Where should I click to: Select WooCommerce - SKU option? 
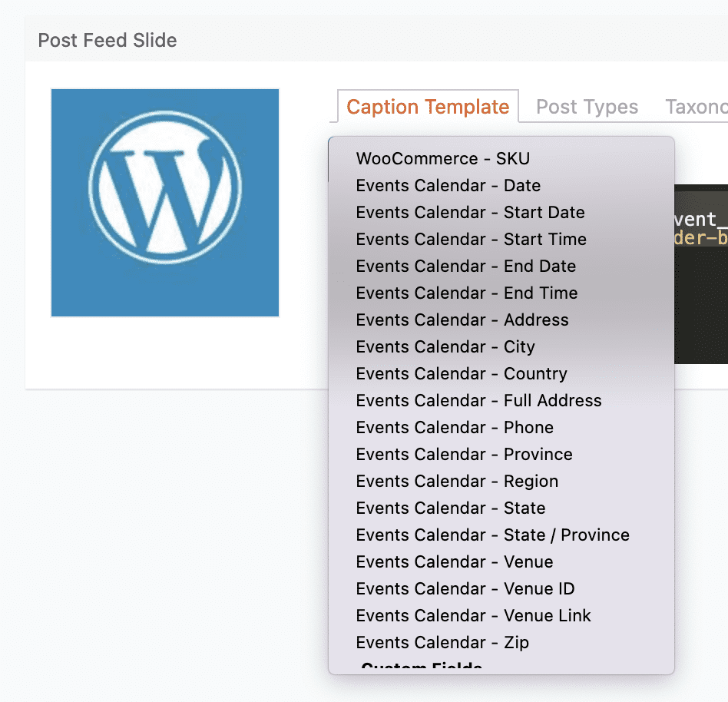(501, 159)
